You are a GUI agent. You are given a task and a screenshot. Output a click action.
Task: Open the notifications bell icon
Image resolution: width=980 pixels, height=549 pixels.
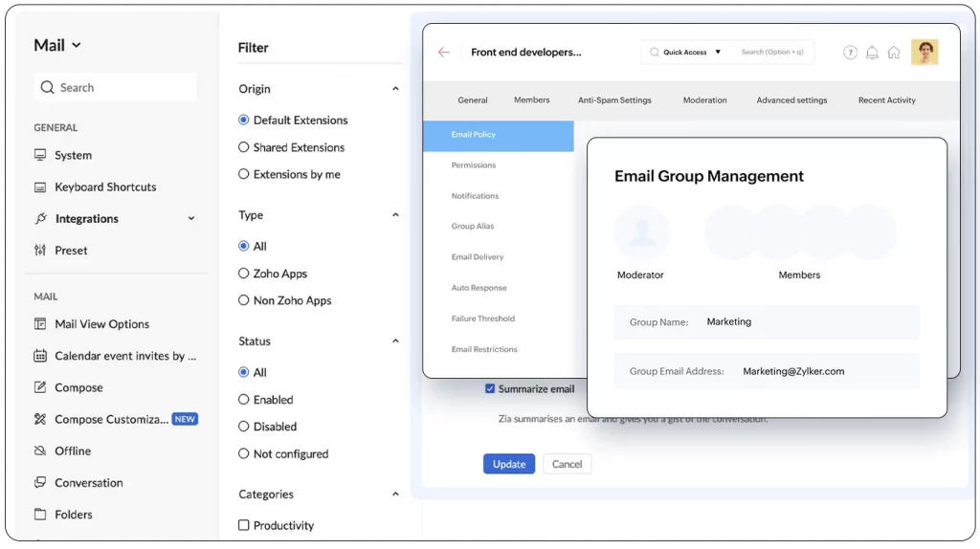click(872, 53)
